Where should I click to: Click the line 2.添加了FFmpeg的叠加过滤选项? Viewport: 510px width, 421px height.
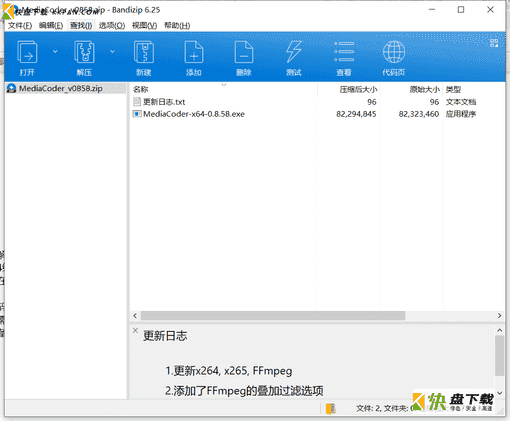[x=244, y=390]
